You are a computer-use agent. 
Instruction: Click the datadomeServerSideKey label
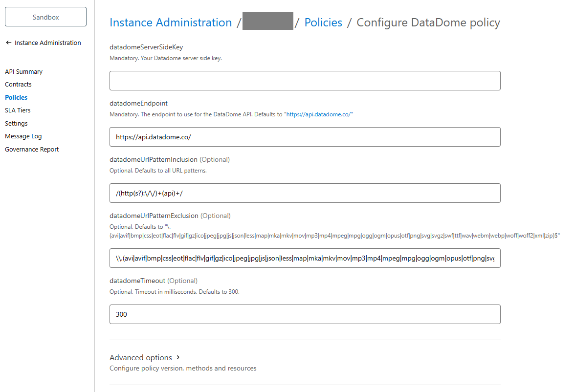click(x=146, y=47)
